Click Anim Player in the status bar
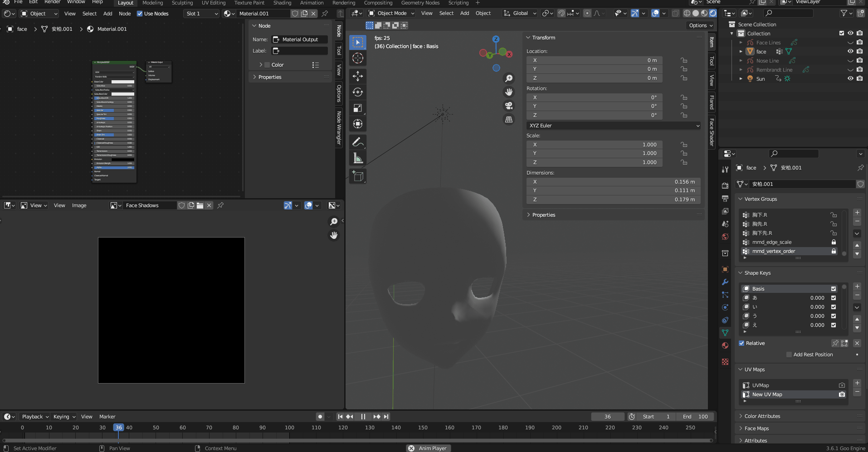 [x=428, y=448]
